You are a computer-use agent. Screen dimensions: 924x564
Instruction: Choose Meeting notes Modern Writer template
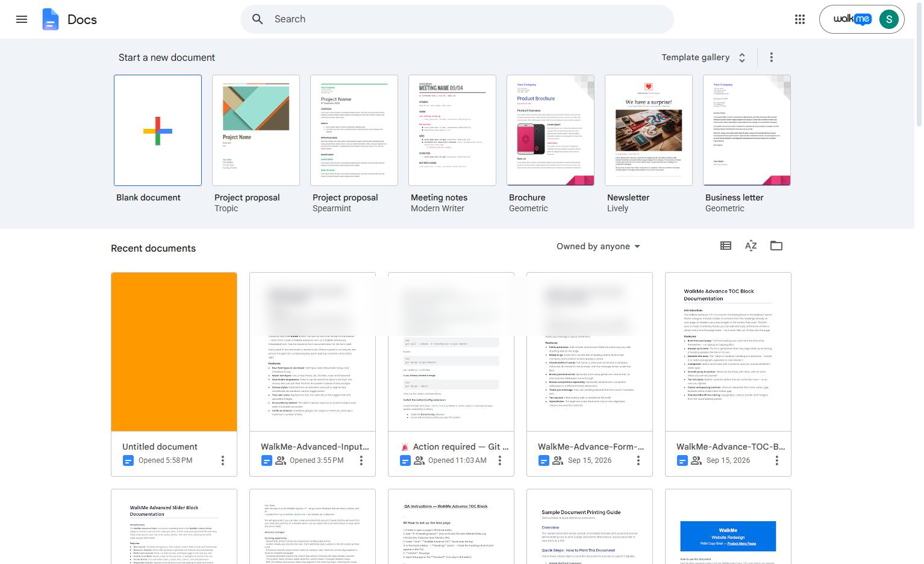[452, 130]
